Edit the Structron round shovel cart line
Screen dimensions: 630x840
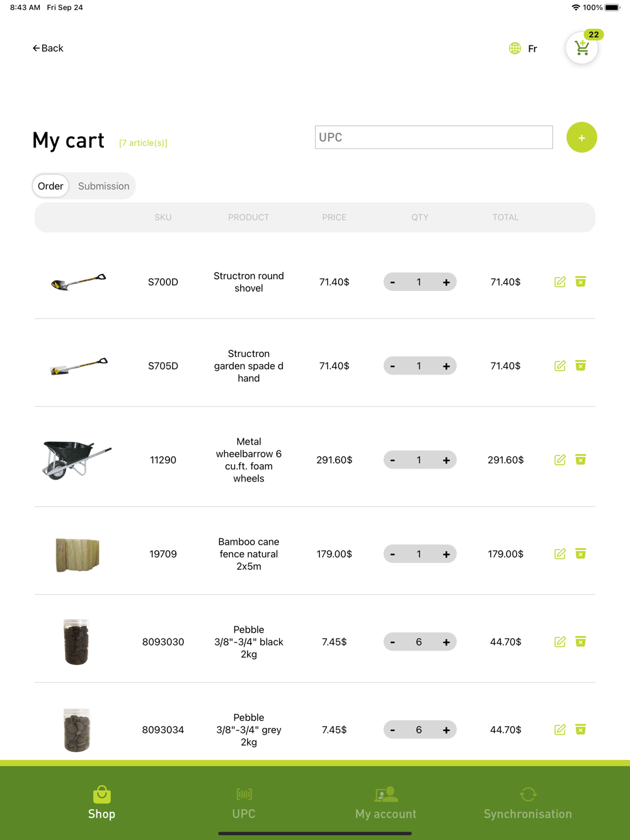[560, 282]
